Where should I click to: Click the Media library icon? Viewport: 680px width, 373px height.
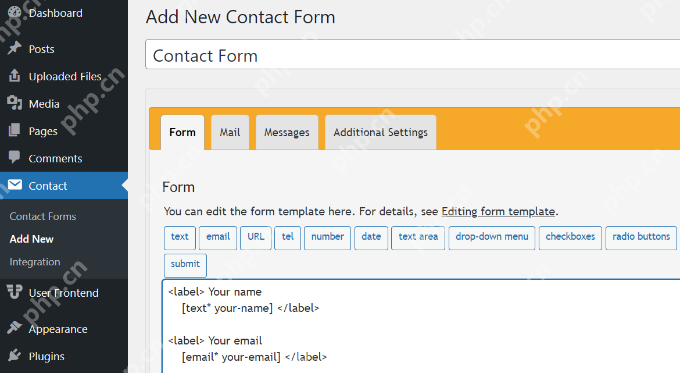tap(14, 103)
